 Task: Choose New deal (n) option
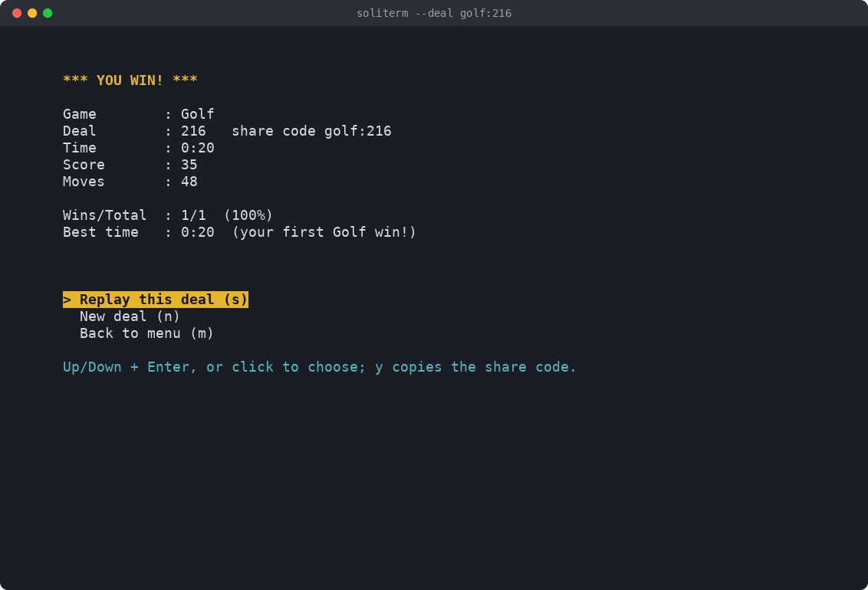click(130, 316)
